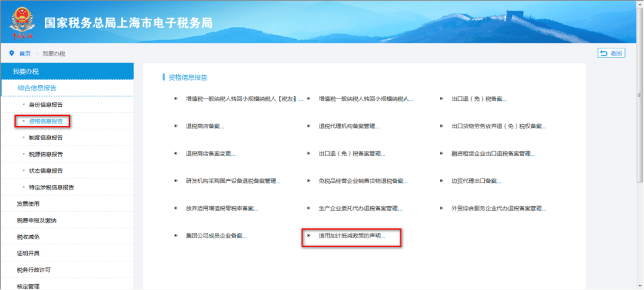Click the tax bureau emblem logo
The image size is (644, 290).
point(21,23)
